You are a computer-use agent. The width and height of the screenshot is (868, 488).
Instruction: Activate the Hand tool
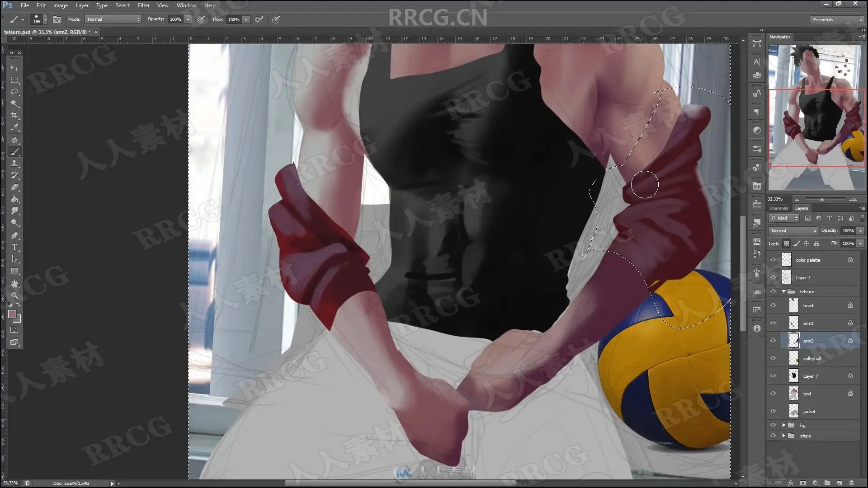point(14,284)
